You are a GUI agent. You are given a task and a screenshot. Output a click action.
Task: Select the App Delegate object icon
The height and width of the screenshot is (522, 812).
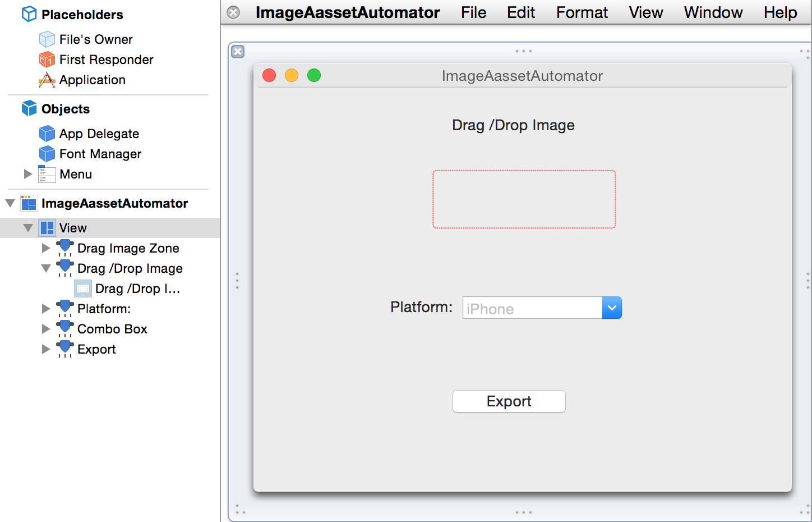pyautogui.click(x=46, y=134)
